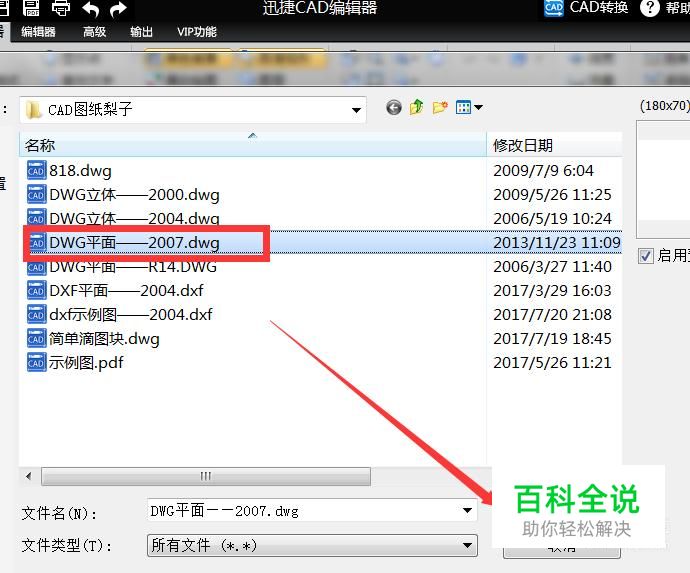Sort files by 修改日期 column
The image size is (690, 573).
(554, 145)
